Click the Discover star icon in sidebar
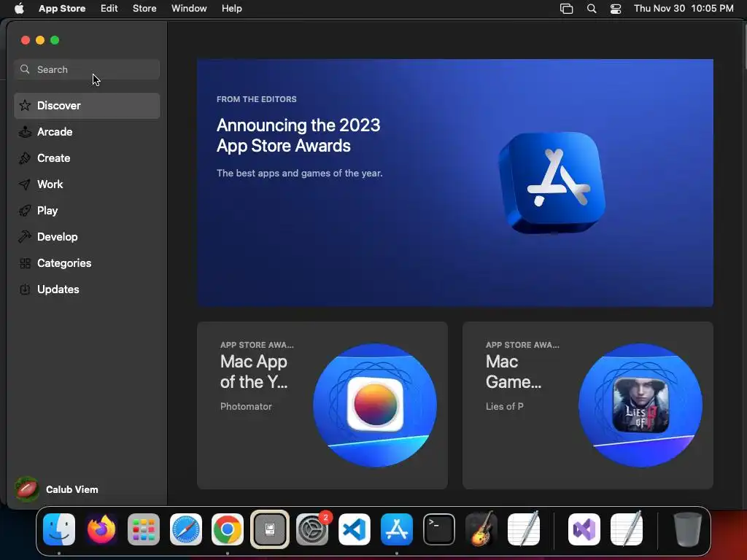 point(25,105)
